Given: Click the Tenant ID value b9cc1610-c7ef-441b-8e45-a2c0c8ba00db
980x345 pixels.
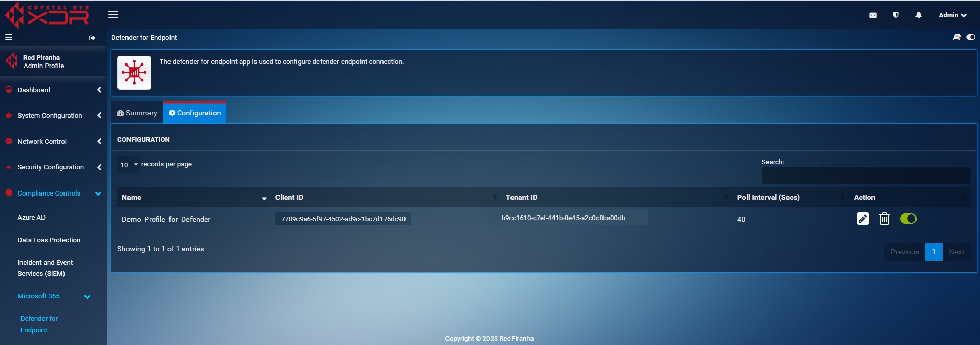Looking at the screenshot, I should pyautogui.click(x=563, y=218).
